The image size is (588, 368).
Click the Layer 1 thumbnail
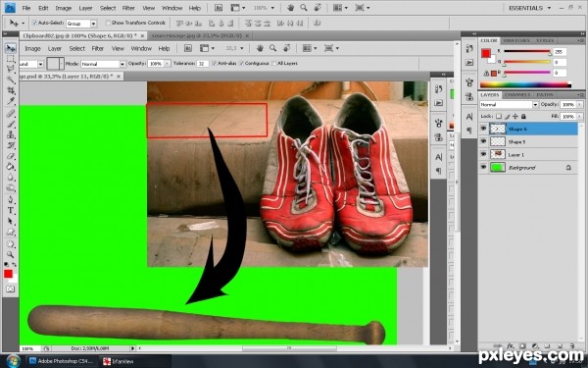498,154
